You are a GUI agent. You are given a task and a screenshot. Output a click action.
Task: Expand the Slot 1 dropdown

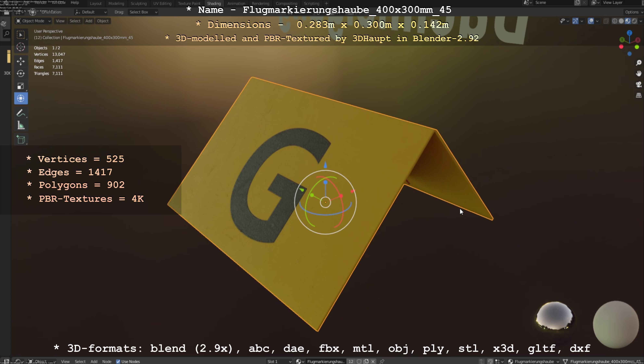(279, 362)
